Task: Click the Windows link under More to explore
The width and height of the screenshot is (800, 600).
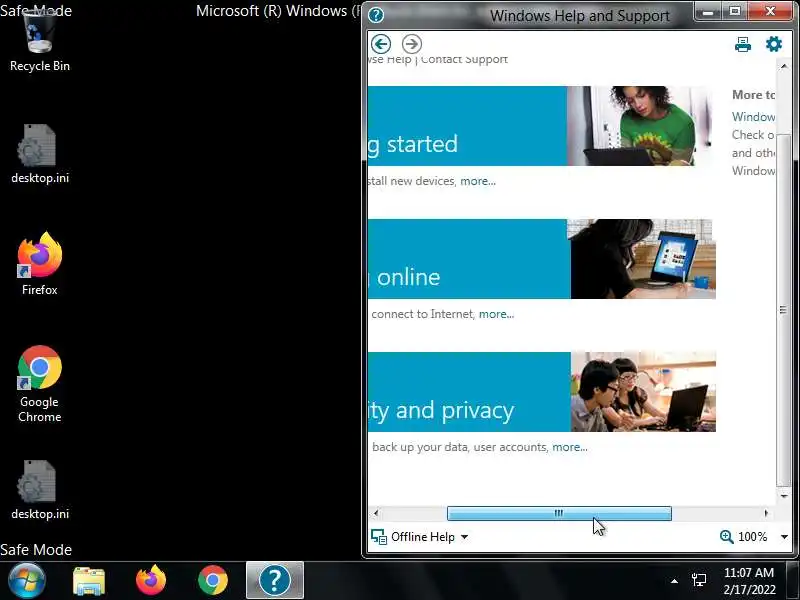Action: coord(754,117)
